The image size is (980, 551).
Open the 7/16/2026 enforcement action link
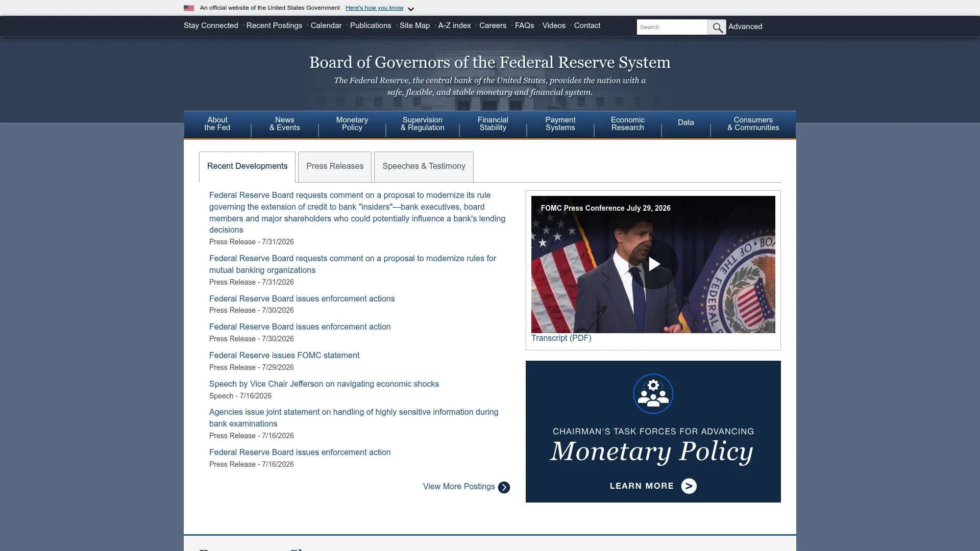[300, 453]
